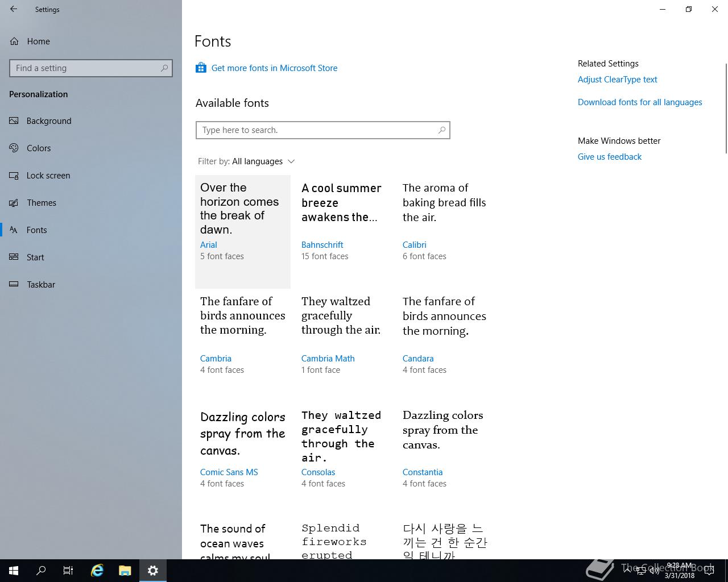Focus the Type here to search font box
This screenshot has width=728, height=582.
(x=323, y=130)
